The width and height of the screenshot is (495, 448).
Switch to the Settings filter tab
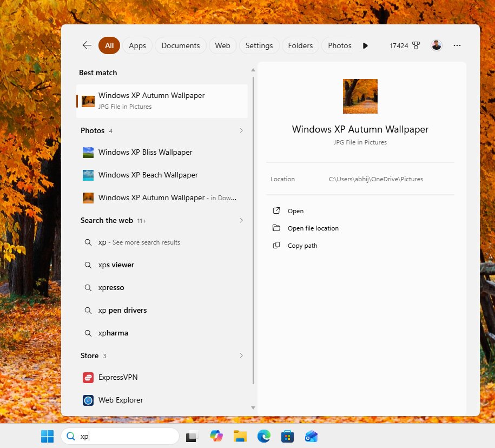tap(259, 45)
